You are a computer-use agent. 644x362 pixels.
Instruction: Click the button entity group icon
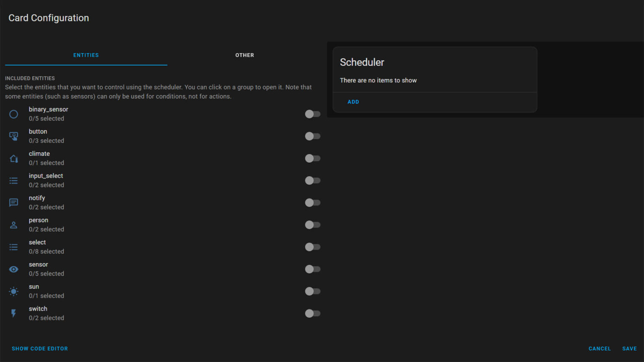[13, 136]
